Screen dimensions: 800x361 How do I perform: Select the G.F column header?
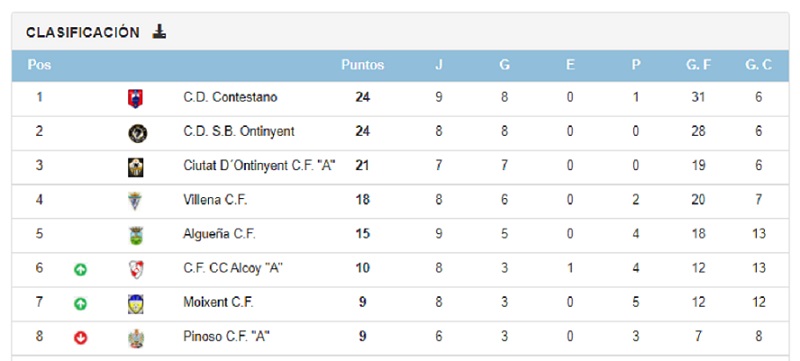(x=698, y=65)
